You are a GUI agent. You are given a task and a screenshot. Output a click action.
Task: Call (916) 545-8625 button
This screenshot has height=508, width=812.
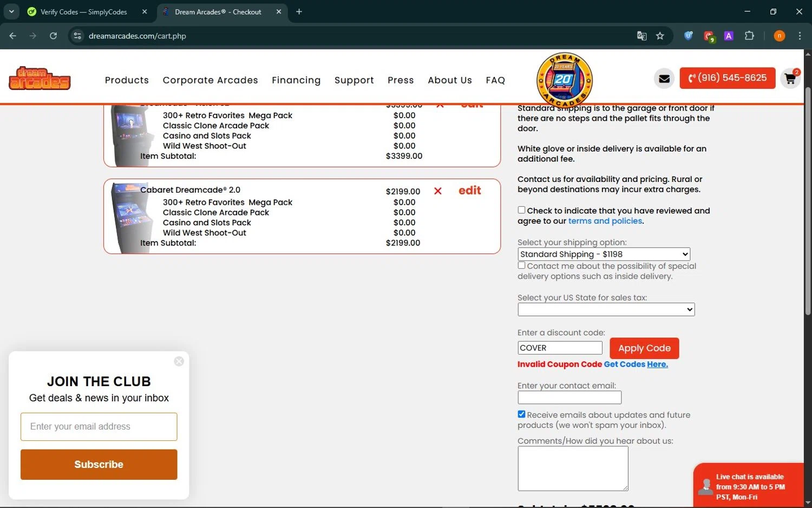point(727,78)
